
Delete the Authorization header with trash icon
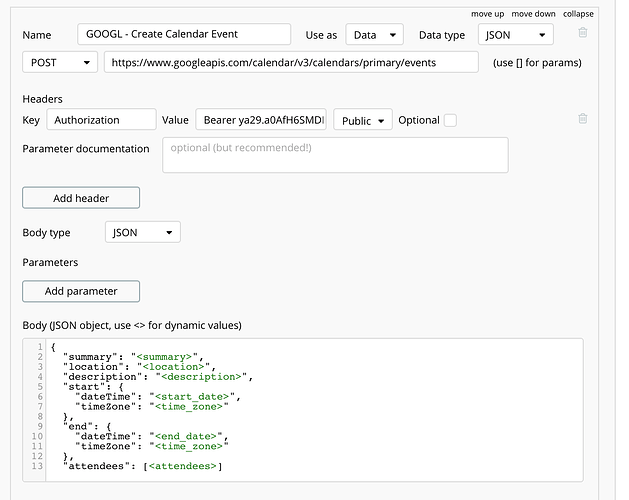[582, 119]
